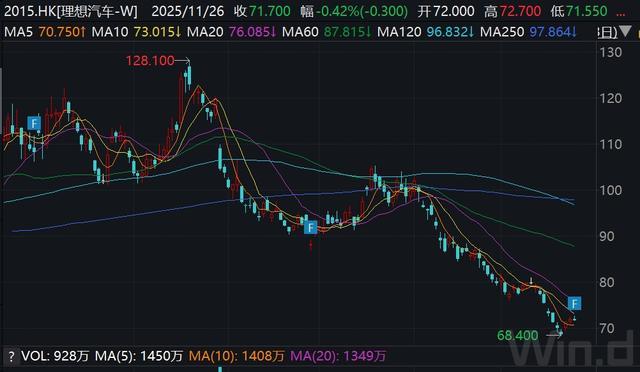Select the stock name 2015.HK[理想汽车-W]
Image resolution: width=640 pixels, height=372 pixels.
click(x=70, y=11)
